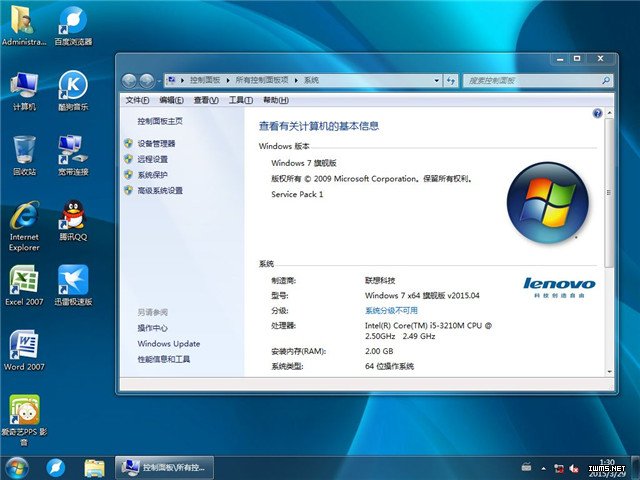Click the scrollbar up arrow

tap(609, 112)
